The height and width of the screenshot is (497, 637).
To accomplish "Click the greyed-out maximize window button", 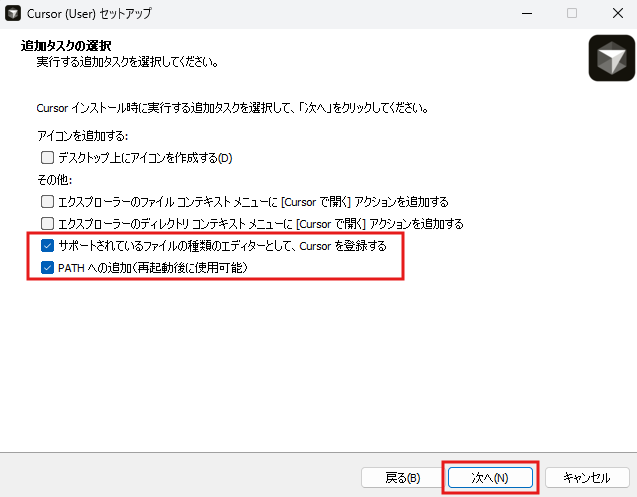I will [x=572, y=13].
